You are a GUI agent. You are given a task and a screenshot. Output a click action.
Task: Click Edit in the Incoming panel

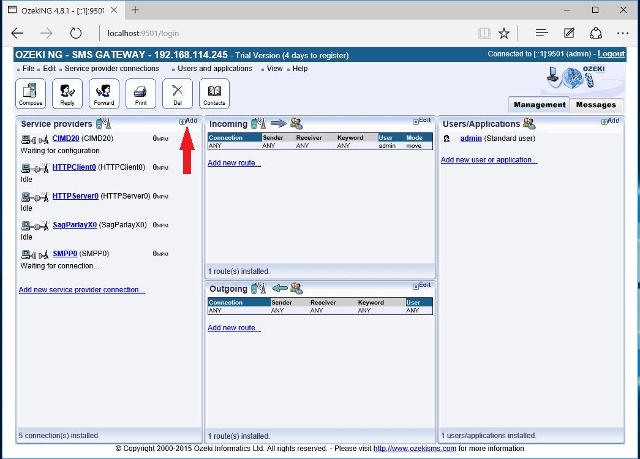pyautogui.click(x=422, y=121)
